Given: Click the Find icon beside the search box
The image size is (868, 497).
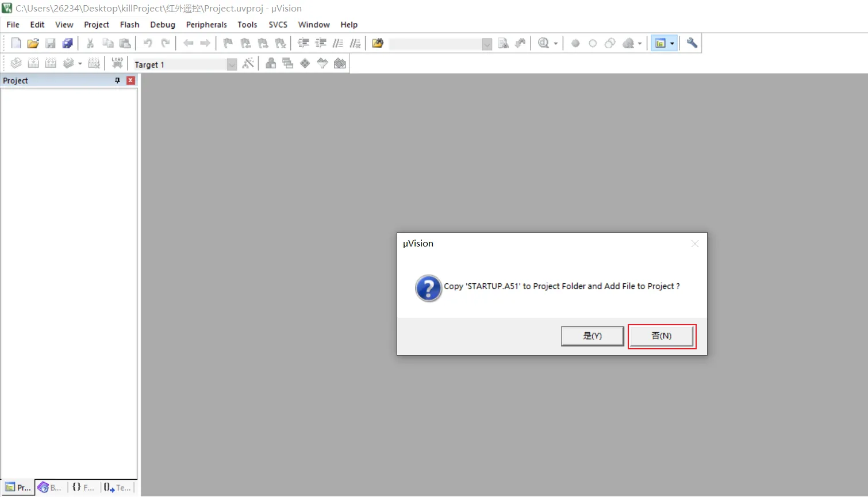Looking at the screenshot, I should (503, 43).
